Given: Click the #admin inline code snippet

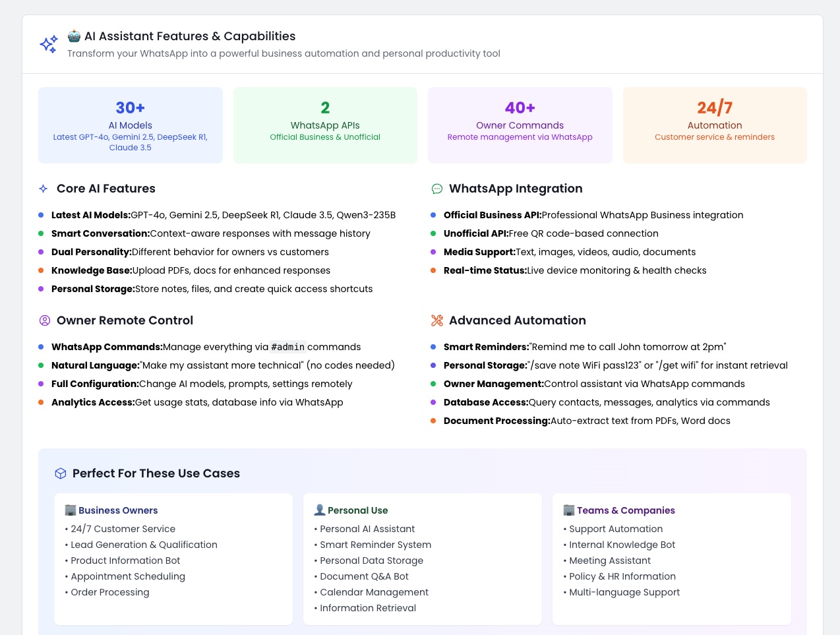Looking at the screenshot, I should 288,347.
